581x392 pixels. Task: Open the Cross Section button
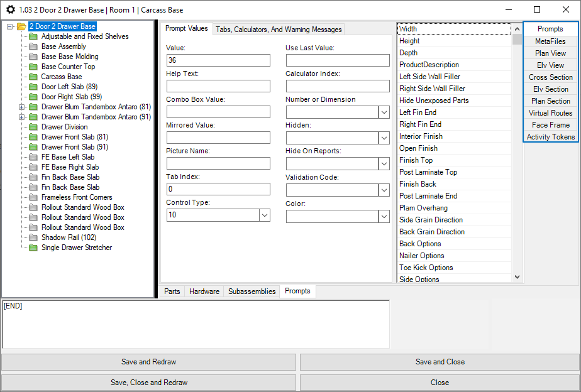coord(550,77)
